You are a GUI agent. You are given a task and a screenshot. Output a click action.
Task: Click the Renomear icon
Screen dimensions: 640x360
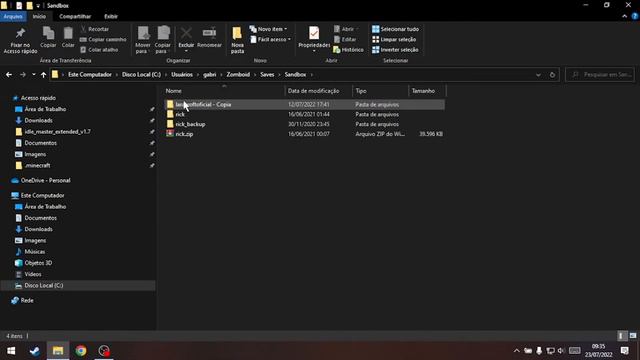point(209,38)
